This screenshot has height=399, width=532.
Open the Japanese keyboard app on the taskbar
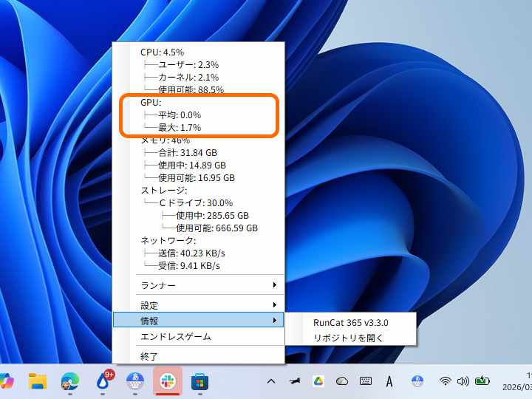(x=135, y=381)
